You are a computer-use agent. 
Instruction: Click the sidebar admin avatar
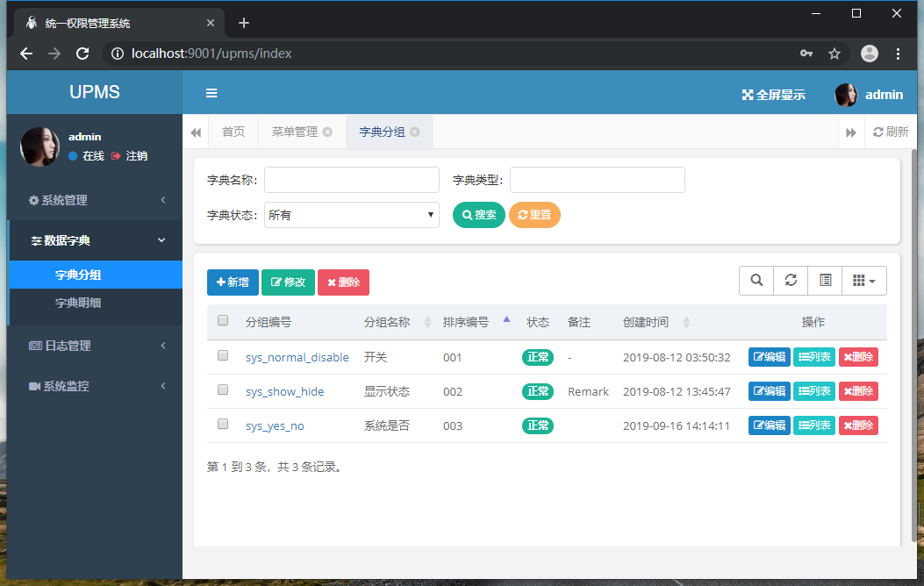40,146
